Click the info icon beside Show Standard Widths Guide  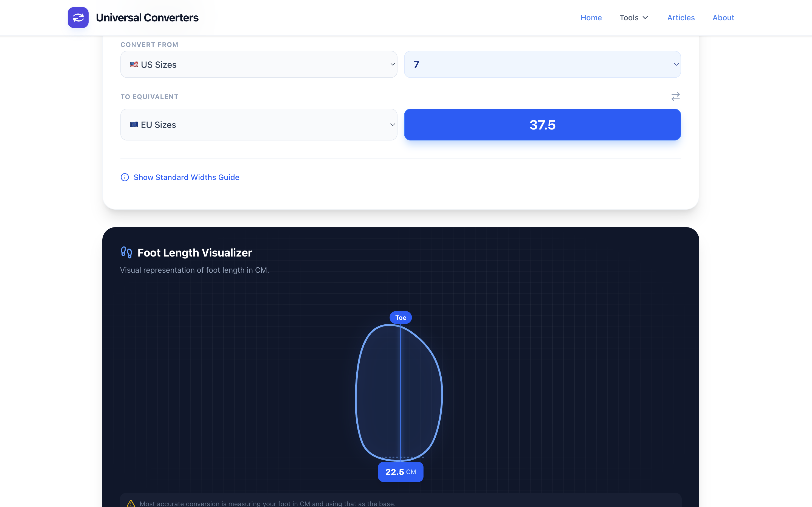click(x=125, y=177)
